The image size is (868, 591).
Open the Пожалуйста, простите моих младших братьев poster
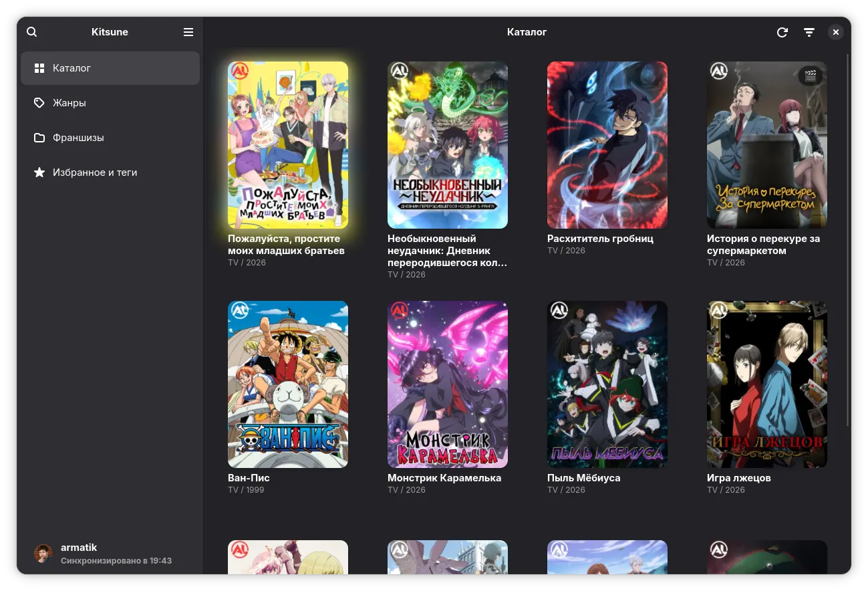[x=288, y=145]
